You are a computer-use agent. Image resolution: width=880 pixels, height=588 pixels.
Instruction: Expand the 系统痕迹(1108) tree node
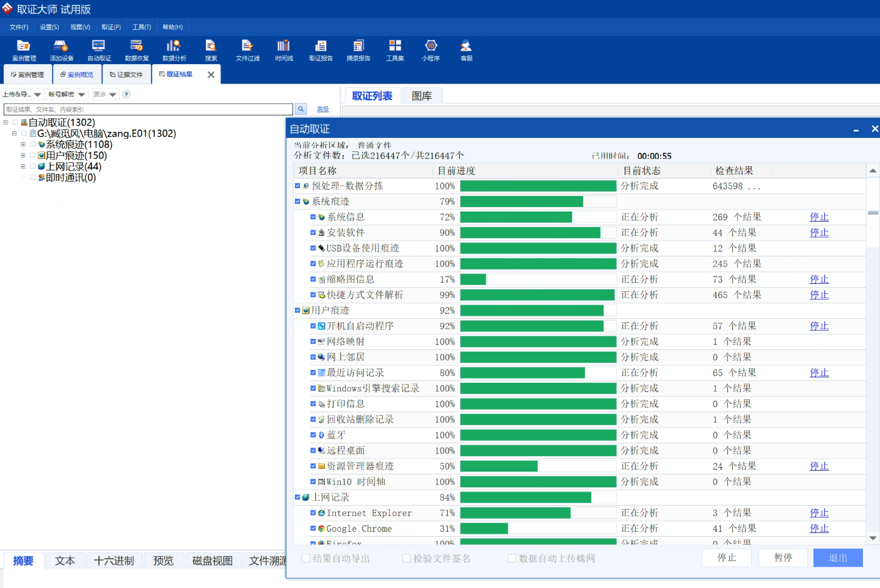coord(23,145)
